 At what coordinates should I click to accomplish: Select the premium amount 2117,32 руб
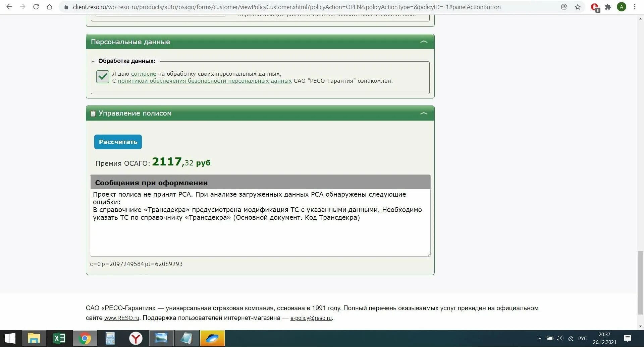pos(181,162)
